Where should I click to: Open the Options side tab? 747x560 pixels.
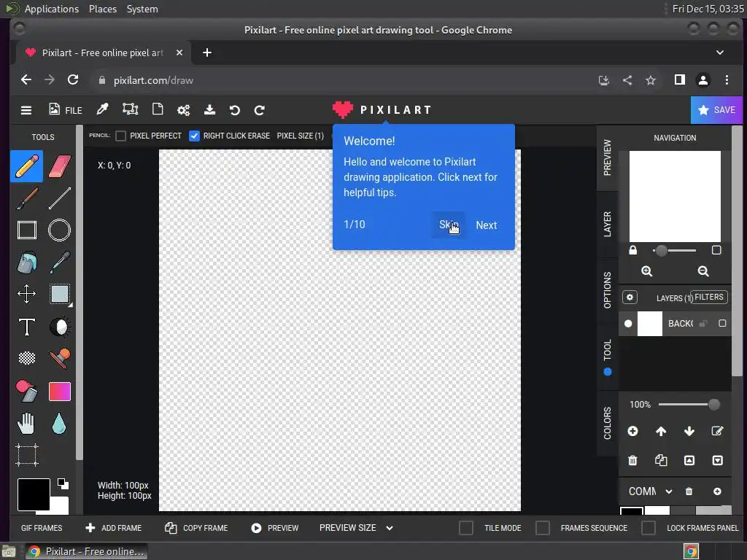[608, 290]
